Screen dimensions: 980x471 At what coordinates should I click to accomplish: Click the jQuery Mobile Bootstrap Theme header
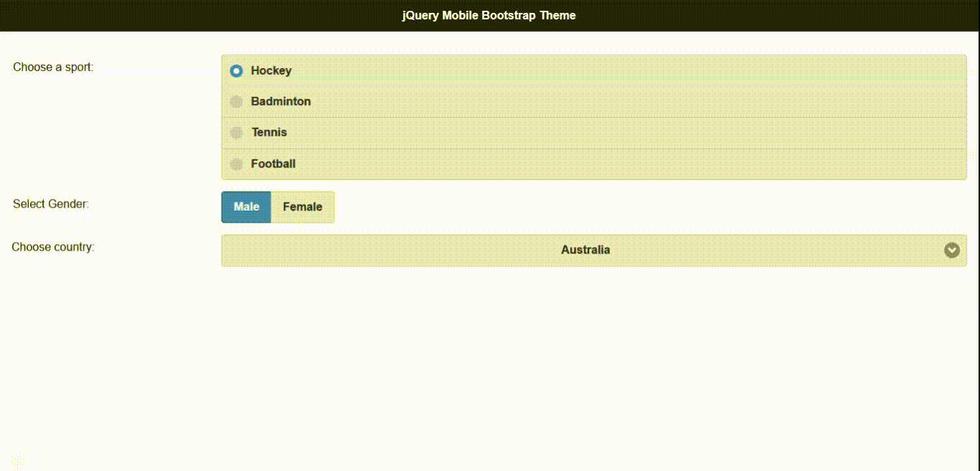coord(489,15)
